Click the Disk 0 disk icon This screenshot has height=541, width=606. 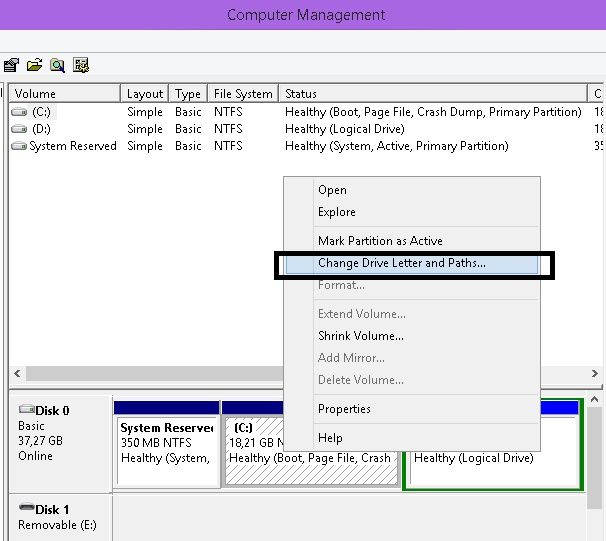point(27,409)
